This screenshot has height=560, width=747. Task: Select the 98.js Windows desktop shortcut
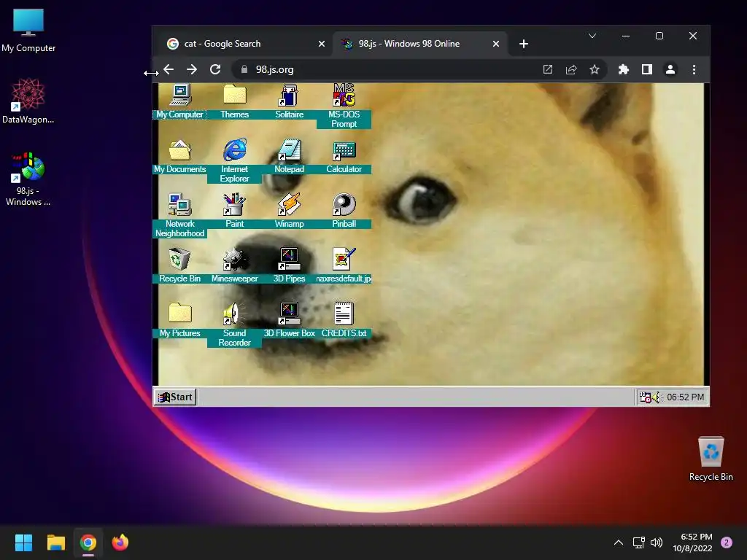pyautogui.click(x=28, y=179)
